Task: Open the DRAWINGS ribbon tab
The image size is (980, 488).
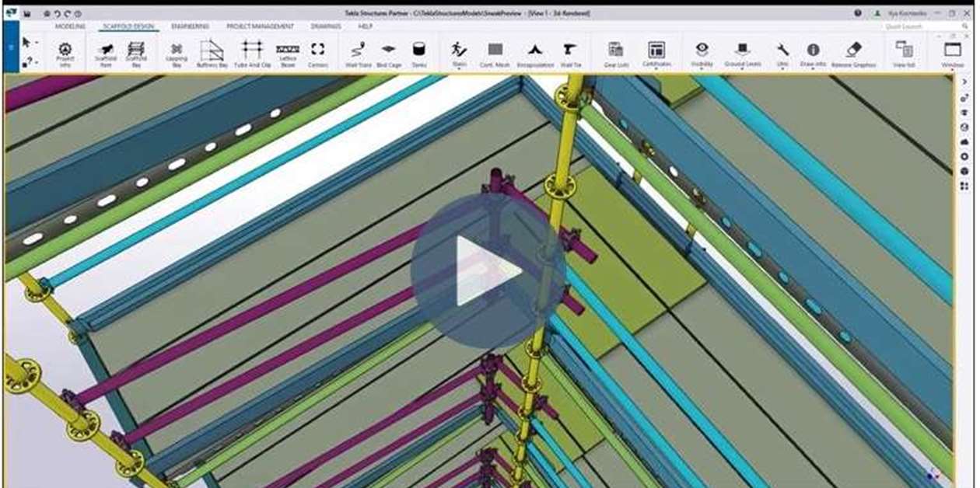Action: 326,26
